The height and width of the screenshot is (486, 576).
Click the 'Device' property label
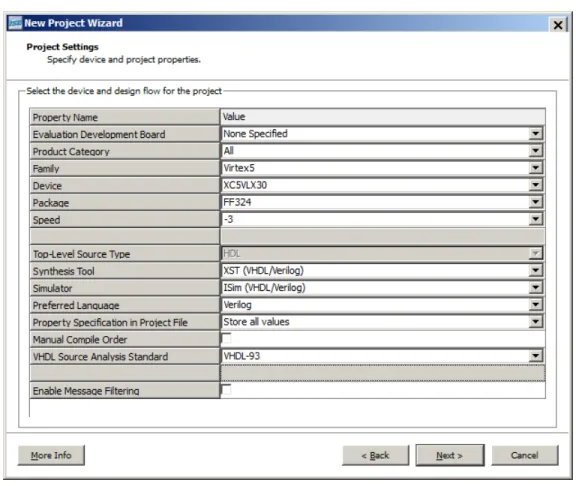point(47,186)
